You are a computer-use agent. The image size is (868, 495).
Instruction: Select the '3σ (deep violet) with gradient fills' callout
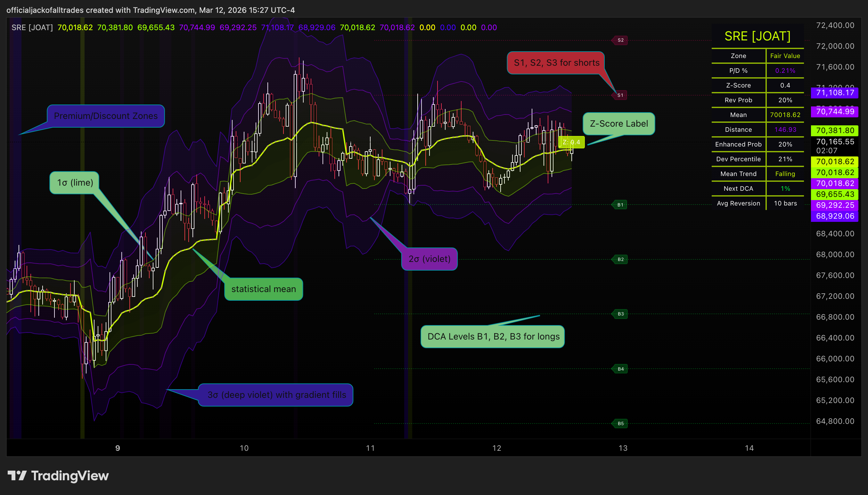(x=276, y=395)
